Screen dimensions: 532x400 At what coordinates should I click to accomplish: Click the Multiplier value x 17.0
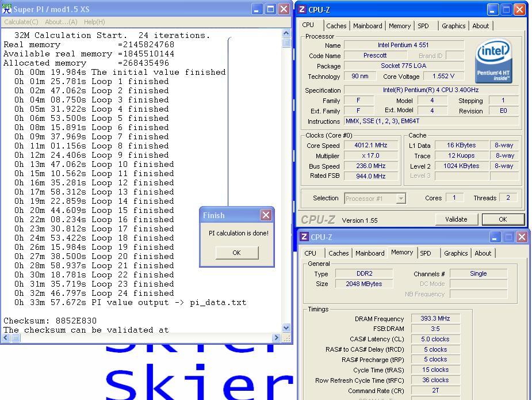pos(371,156)
